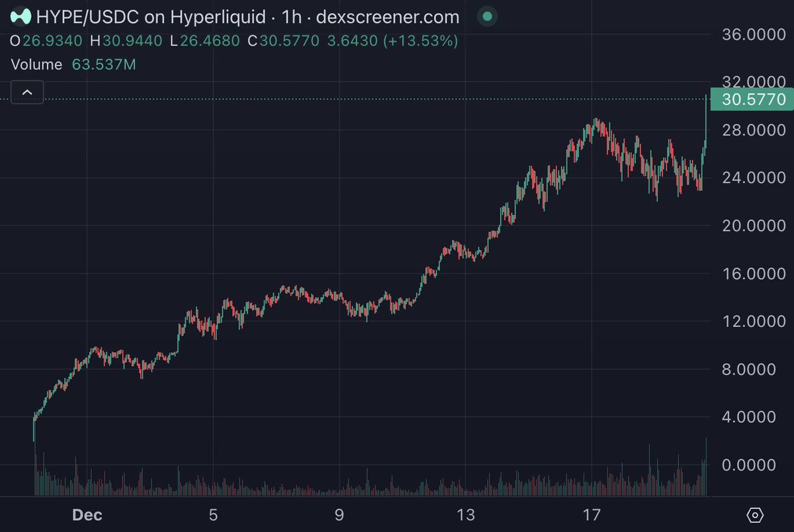Click the Hyperliquid logo icon
Image resolution: width=794 pixels, height=532 pixels.
tap(22, 17)
